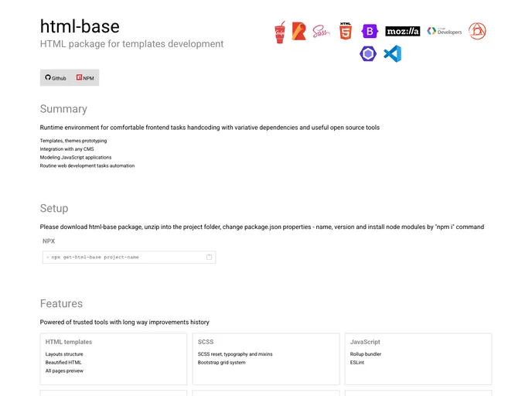Click the HTML5 shield logo

346,32
